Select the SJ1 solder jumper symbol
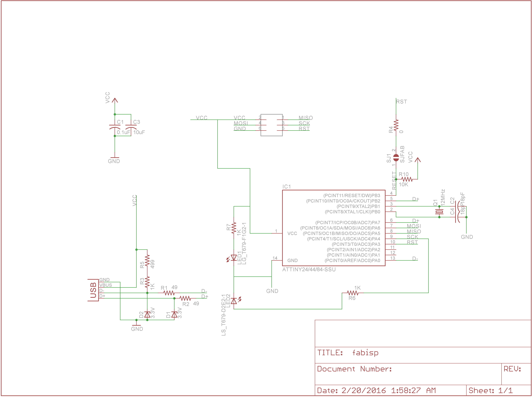Viewport: 532px width, 397px height. pyautogui.click(x=396, y=158)
